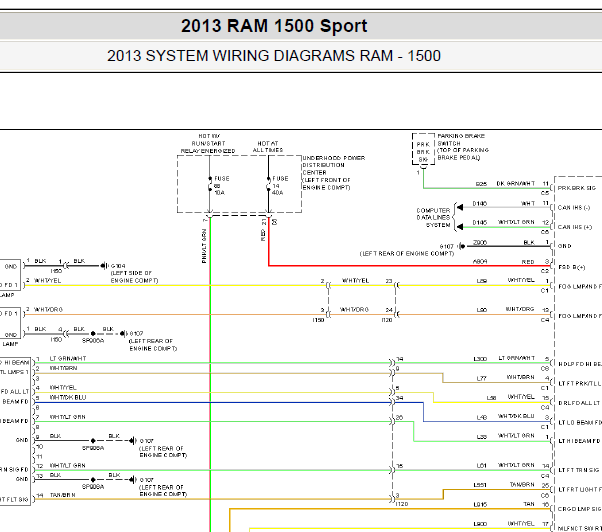Click the 'LT FT TRN SIG' pin label

578,470
